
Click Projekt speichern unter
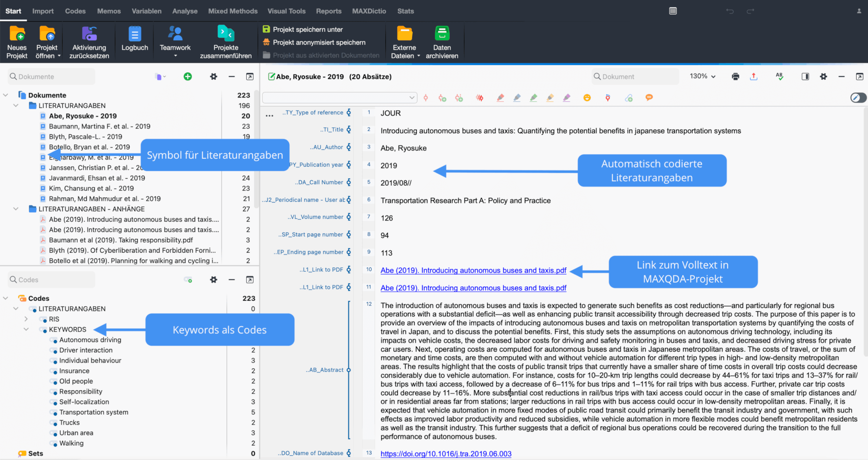[303, 29]
